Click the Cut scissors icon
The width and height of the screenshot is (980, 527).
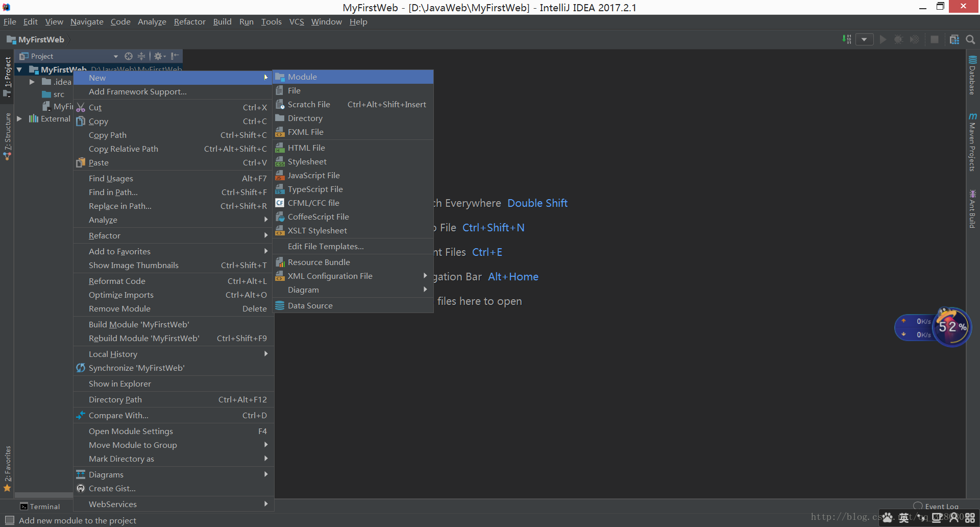(x=81, y=107)
